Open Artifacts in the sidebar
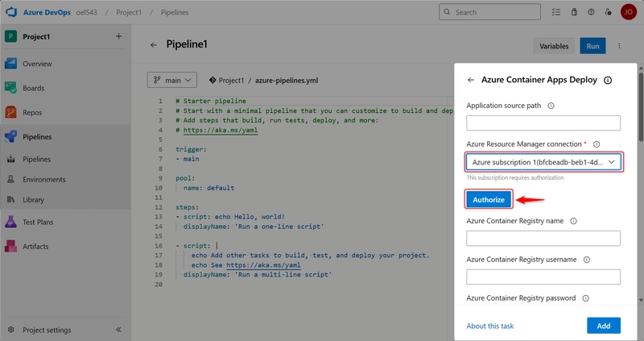 (x=11, y=246)
